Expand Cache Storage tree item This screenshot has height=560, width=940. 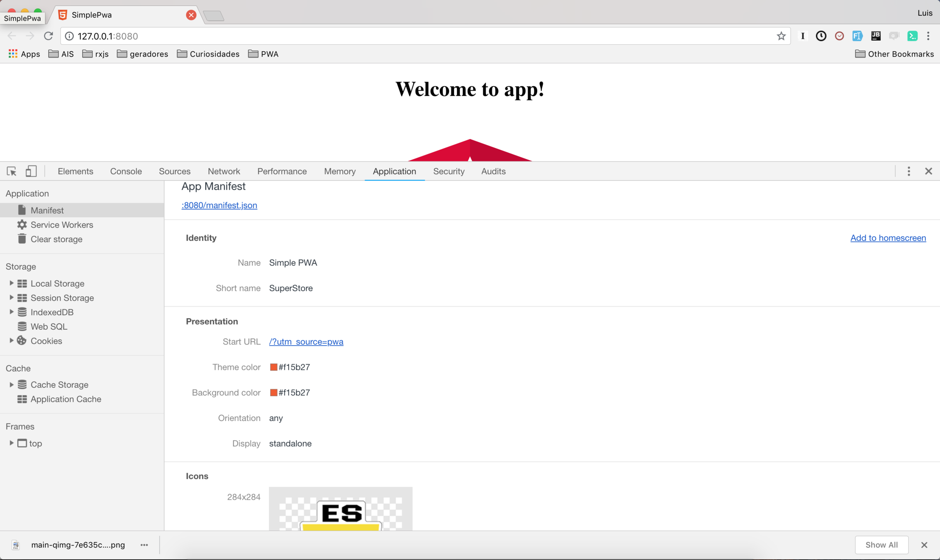tap(11, 385)
